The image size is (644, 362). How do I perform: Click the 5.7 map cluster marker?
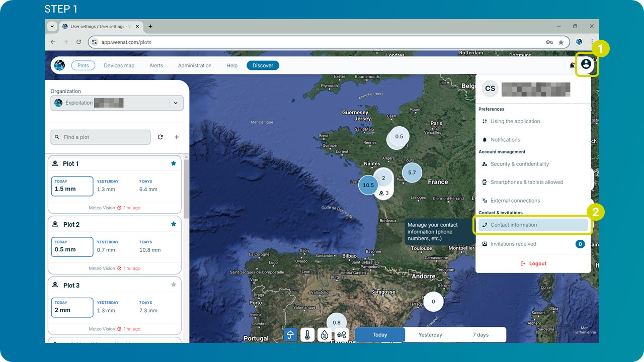pyautogui.click(x=412, y=172)
